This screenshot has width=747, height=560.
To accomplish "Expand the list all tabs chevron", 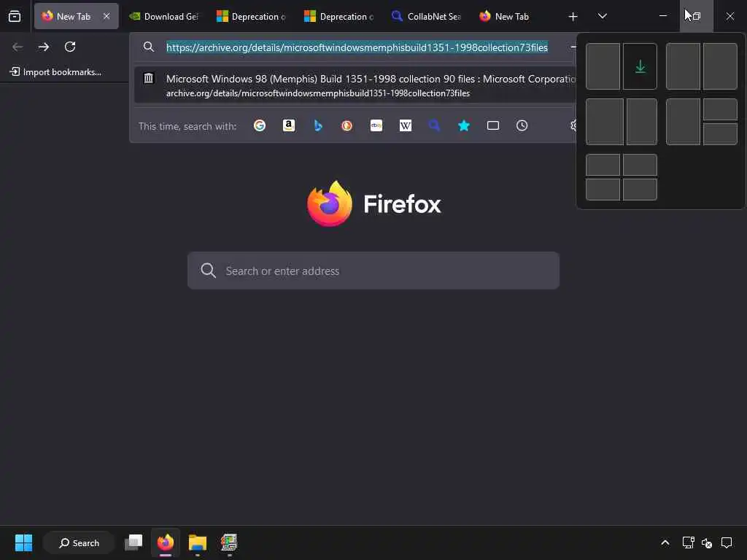I will tap(603, 16).
